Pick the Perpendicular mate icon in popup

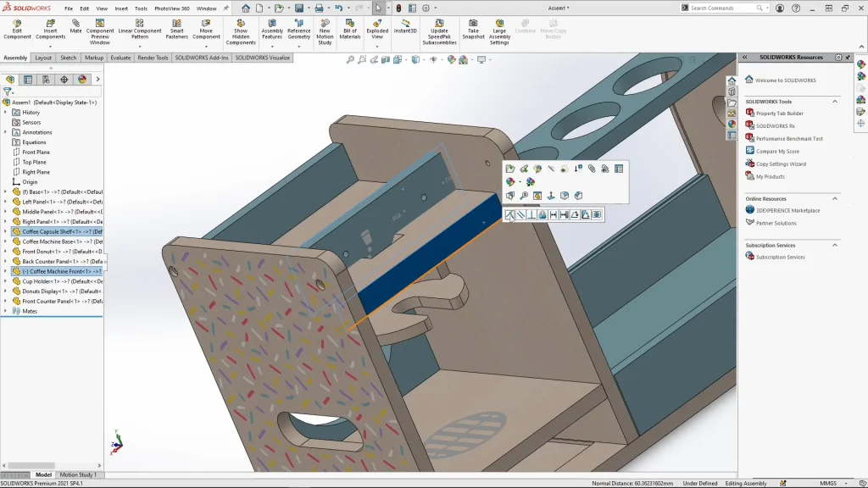532,214
